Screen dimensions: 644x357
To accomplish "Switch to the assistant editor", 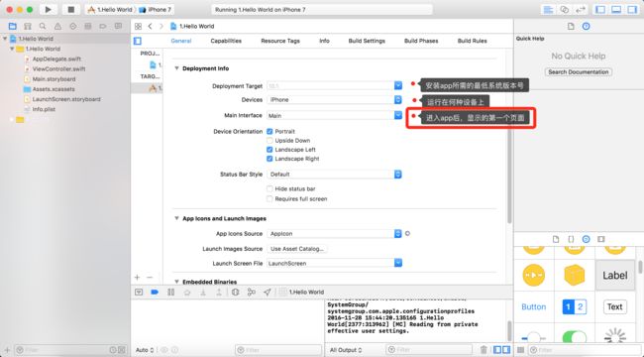I will (x=565, y=10).
